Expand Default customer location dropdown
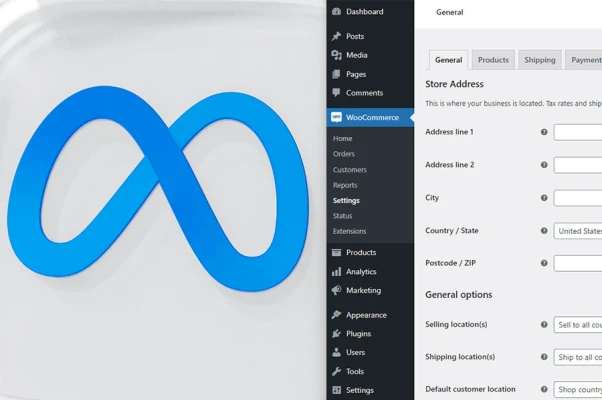 pyautogui.click(x=578, y=390)
